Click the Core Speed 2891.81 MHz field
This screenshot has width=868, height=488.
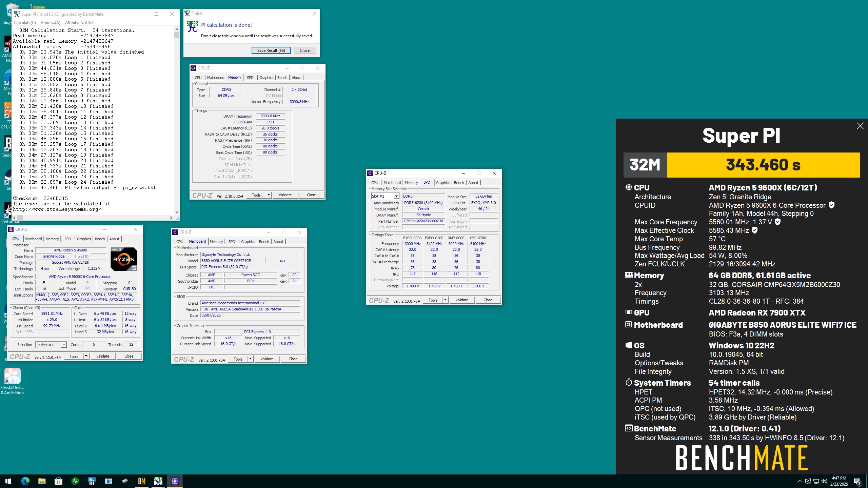pyautogui.click(x=52, y=313)
